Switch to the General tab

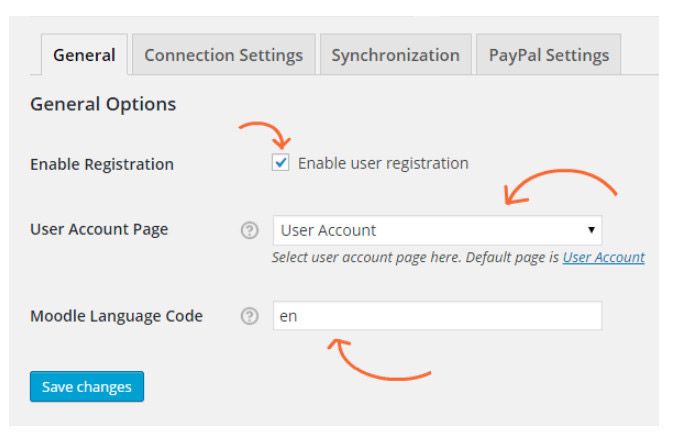click(84, 55)
